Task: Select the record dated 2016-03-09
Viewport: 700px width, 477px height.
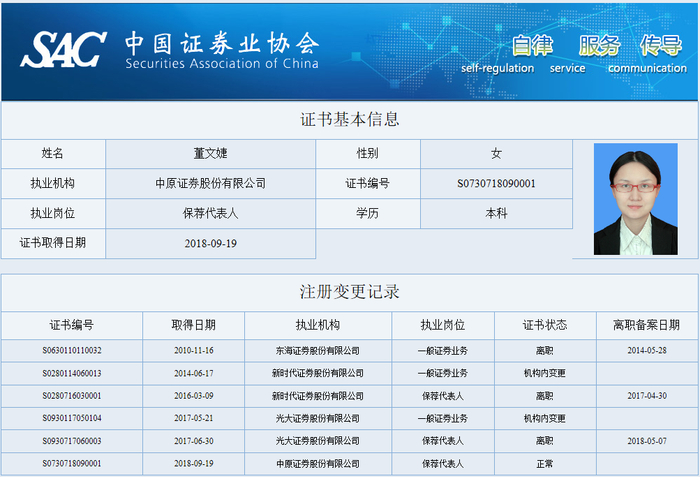Action: click(x=350, y=396)
